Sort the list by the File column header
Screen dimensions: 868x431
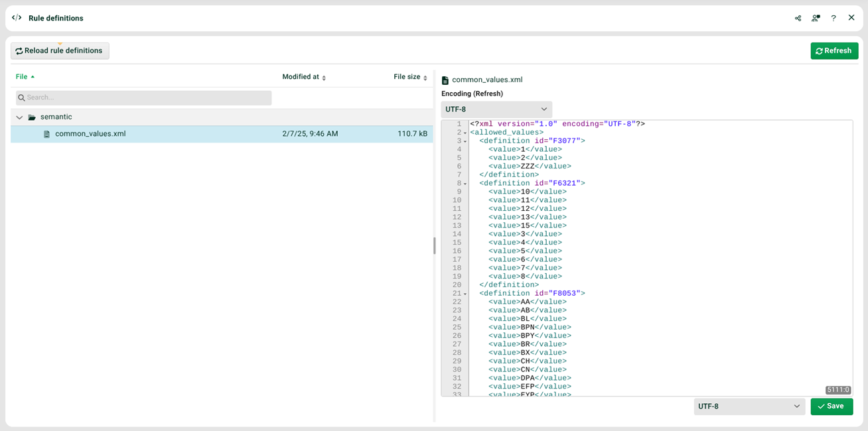click(22, 77)
